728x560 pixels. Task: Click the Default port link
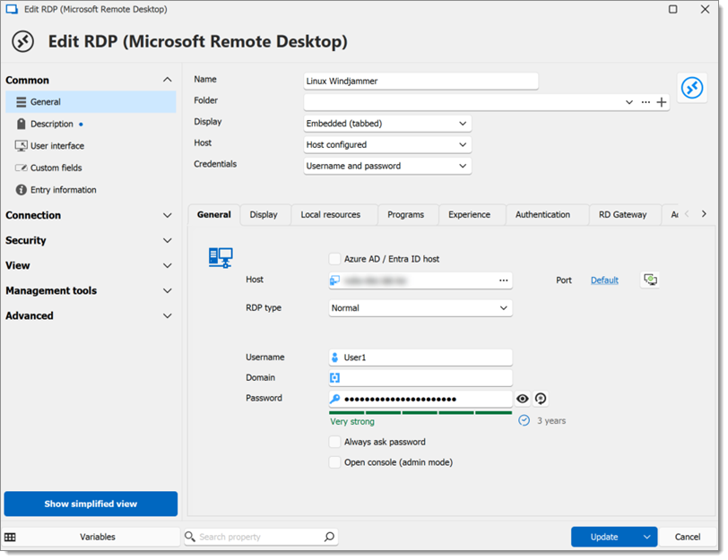pyautogui.click(x=604, y=280)
